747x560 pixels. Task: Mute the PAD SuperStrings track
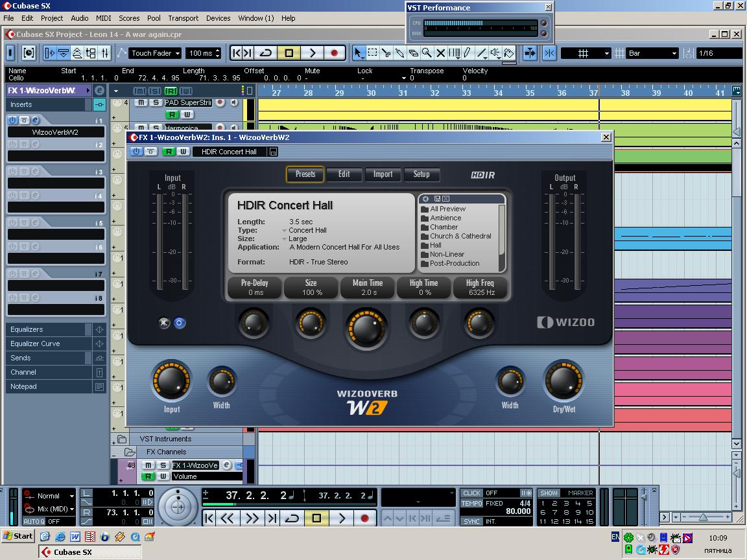(x=141, y=102)
